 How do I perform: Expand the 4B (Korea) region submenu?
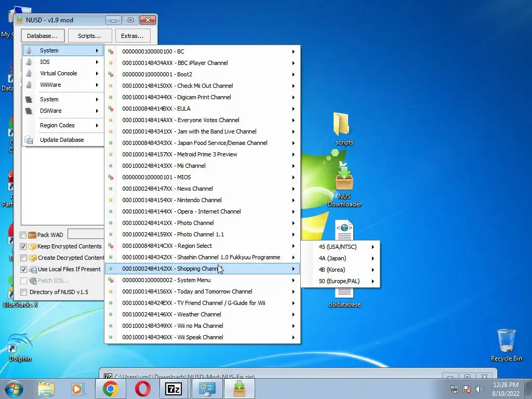coord(340,270)
